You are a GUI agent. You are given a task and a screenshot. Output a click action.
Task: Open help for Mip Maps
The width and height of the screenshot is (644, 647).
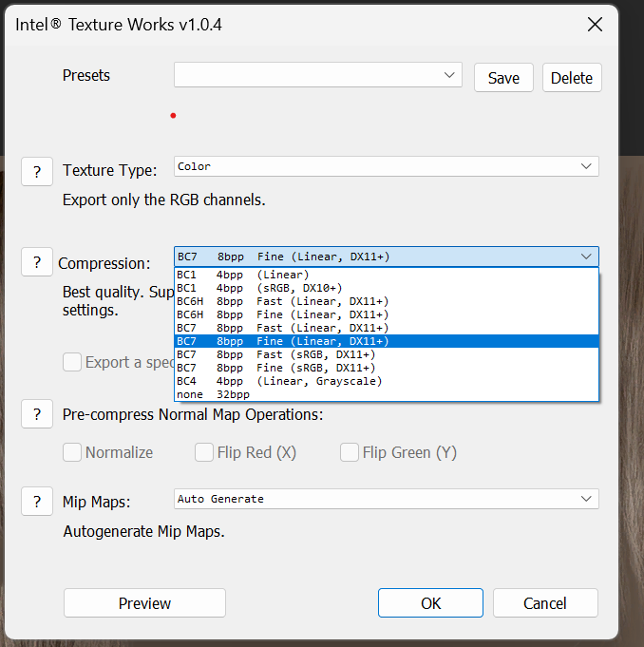click(x=37, y=502)
